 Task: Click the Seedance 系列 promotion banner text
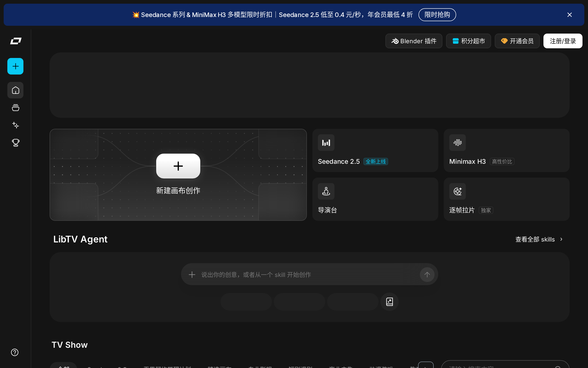coord(272,14)
